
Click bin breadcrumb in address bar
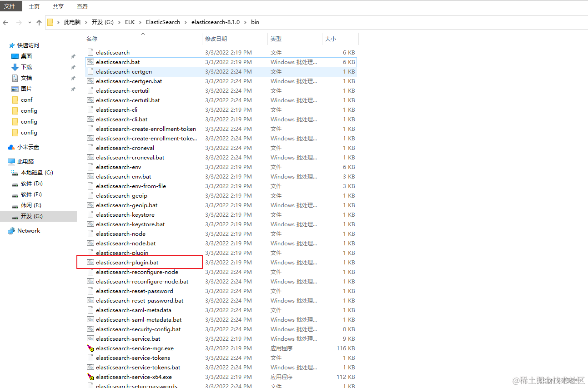pyautogui.click(x=255, y=22)
